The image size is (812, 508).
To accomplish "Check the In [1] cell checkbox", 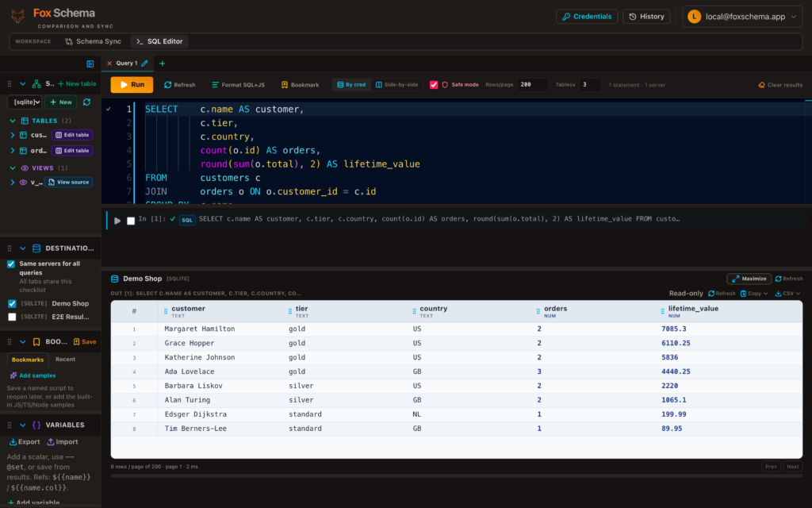I will 131,221.
